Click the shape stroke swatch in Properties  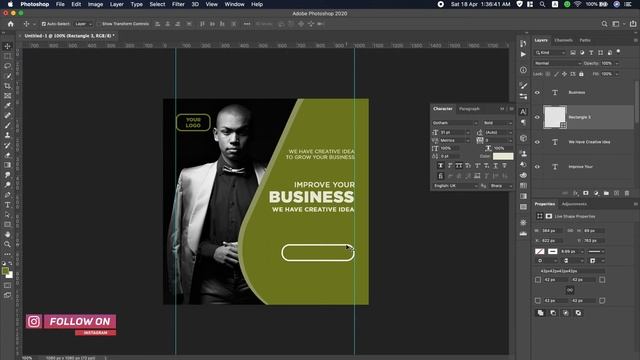coord(552,251)
